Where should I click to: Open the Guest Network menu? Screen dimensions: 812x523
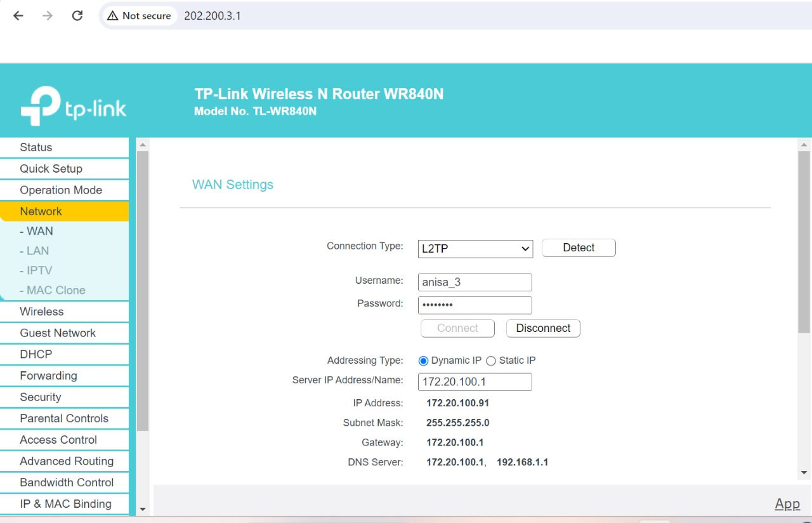[x=64, y=333]
